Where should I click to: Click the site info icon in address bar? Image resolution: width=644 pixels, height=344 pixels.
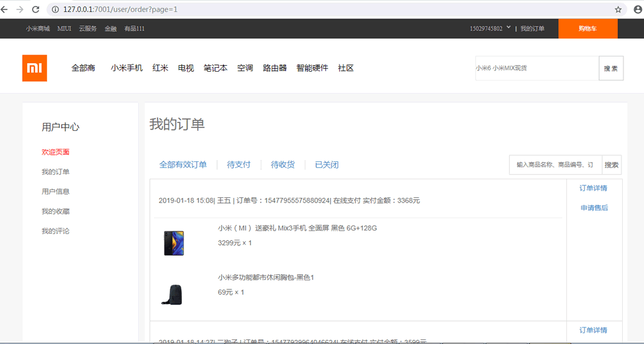pos(56,9)
